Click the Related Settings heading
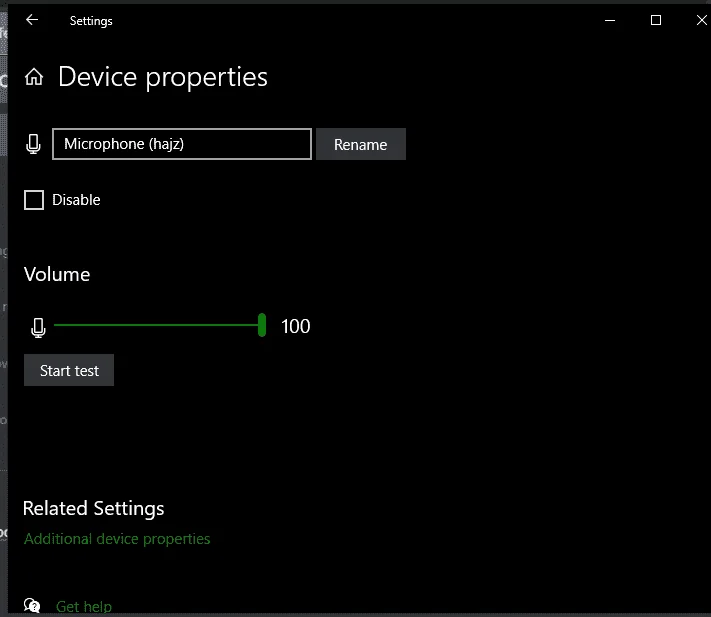 point(93,509)
